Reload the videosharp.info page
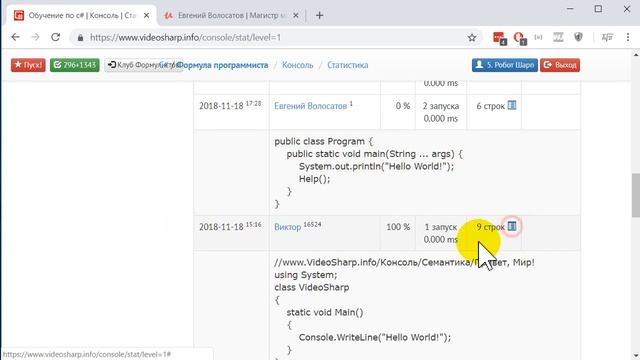The height and width of the screenshot is (360, 640). [x=56, y=37]
